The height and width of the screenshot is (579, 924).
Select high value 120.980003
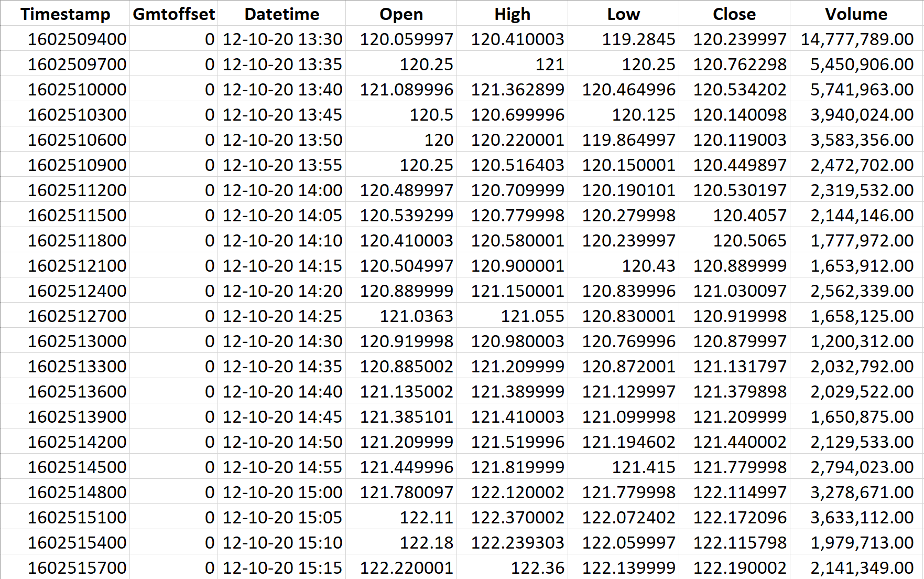[513, 341]
